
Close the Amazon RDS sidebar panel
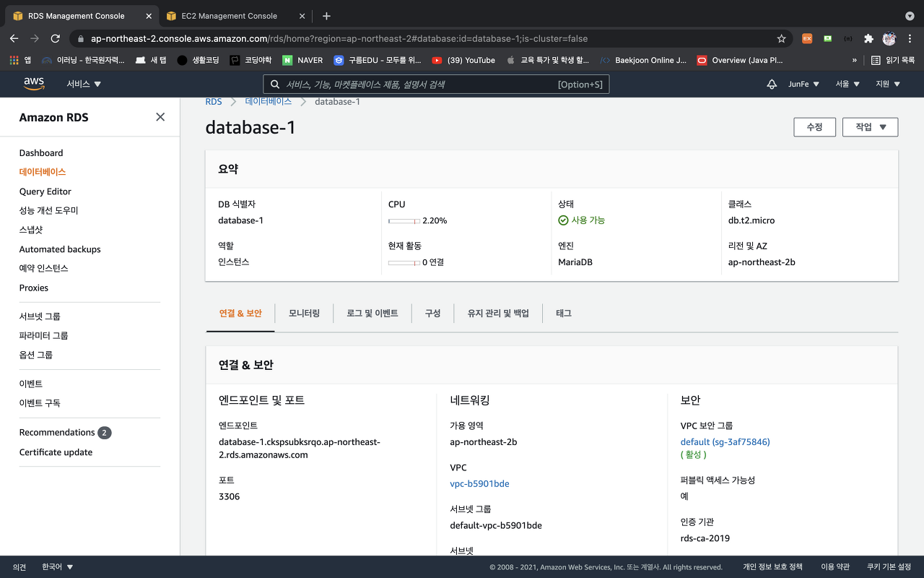(x=160, y=117)
